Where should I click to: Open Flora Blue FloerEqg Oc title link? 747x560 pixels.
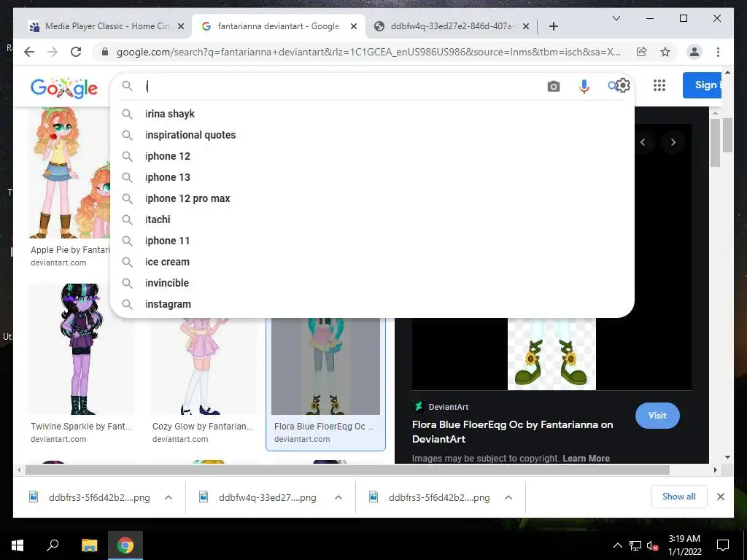pyautogui.click(x=512, y=432)
